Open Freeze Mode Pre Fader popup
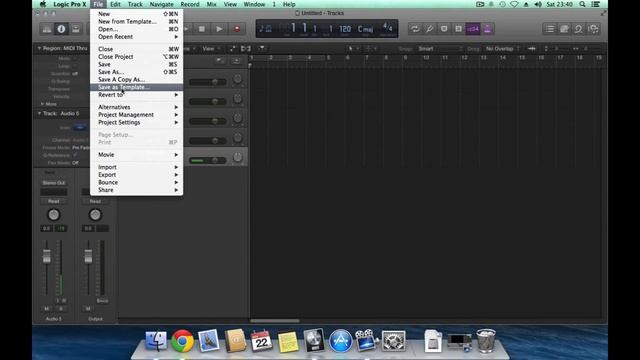This screenshot has width=640, height=360. tap(81, 148)
